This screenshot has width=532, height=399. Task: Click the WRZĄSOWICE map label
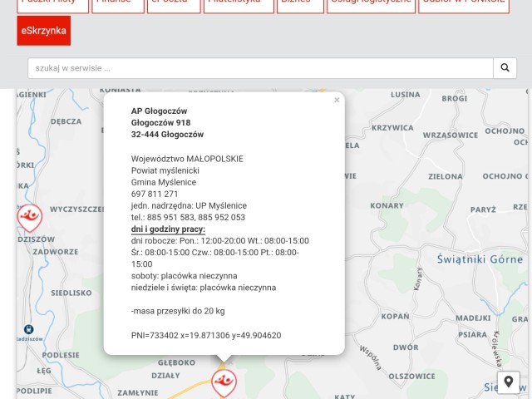click(x=451, y=135)
